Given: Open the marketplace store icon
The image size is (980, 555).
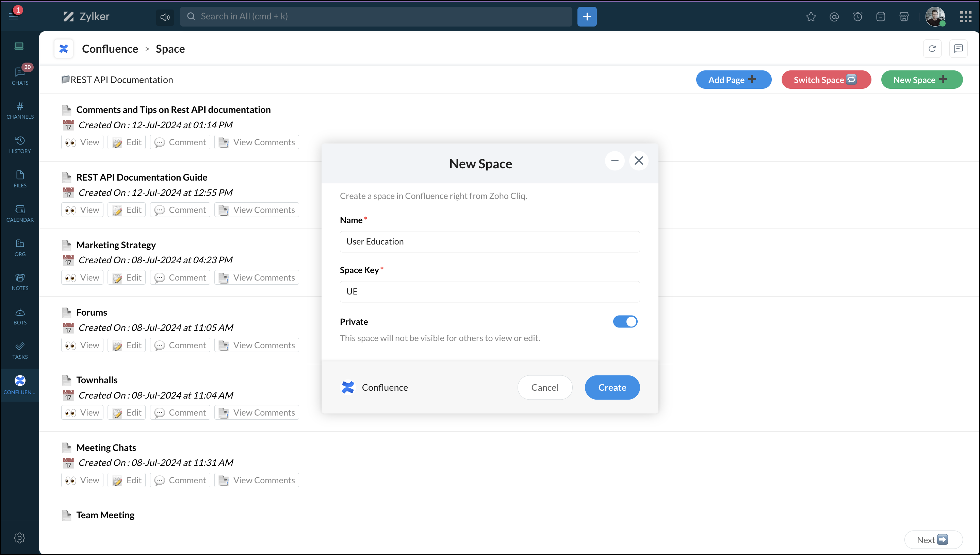Looking at the screenshot, I should point(904,17).
